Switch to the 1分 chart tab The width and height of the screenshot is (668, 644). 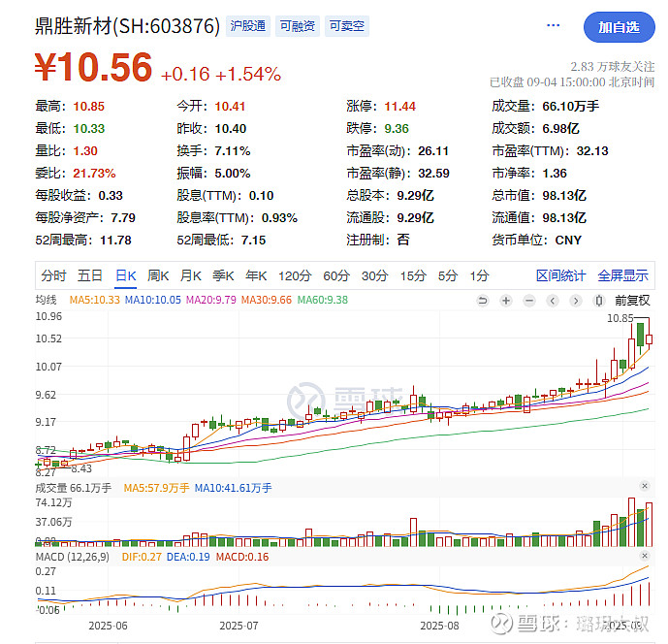click(479, 275)
